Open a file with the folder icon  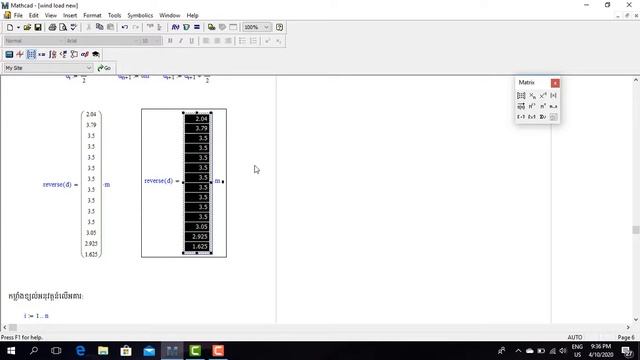27,27
